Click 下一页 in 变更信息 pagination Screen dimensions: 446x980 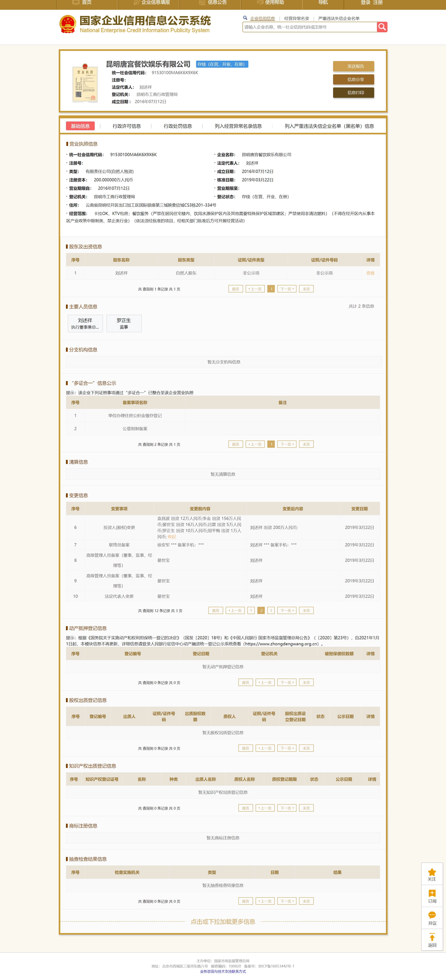point(287,610)
